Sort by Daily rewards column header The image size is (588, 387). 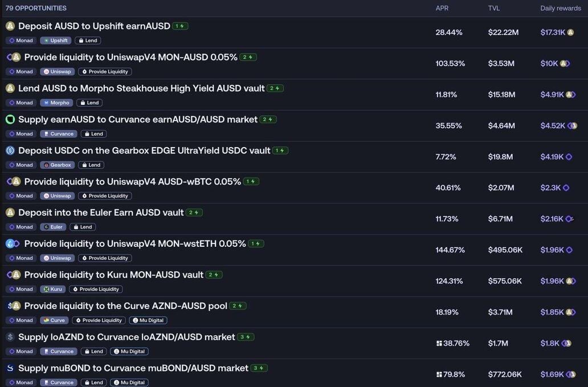pos(561,8)
